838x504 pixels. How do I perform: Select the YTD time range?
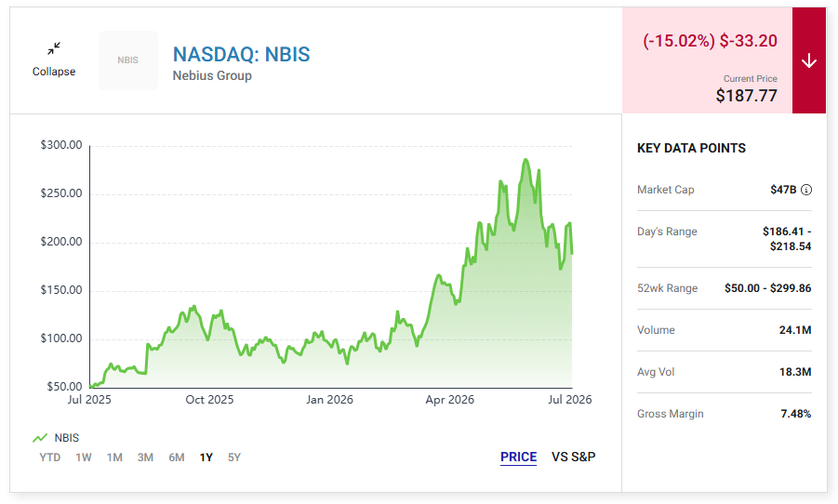pos(49,458)
